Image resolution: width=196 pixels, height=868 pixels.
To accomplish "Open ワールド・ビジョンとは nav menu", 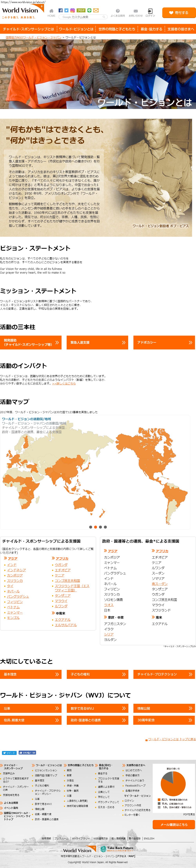I will click(x=76, y=29).
